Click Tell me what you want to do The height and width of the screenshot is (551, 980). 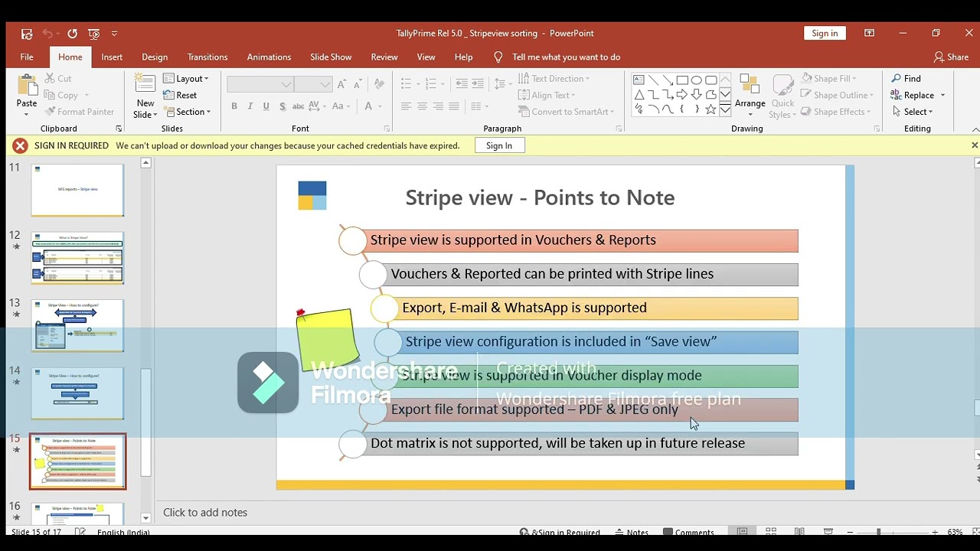coord(566,57)
